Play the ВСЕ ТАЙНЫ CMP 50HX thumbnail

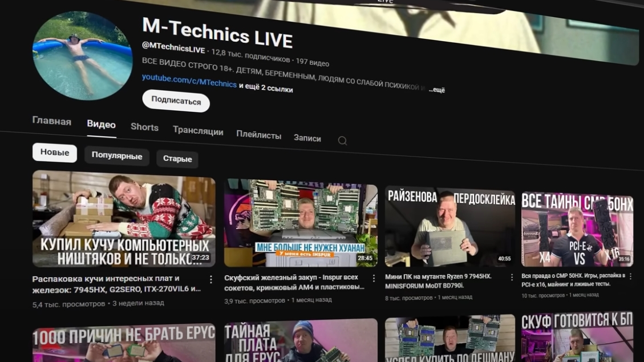pos(577,230)
